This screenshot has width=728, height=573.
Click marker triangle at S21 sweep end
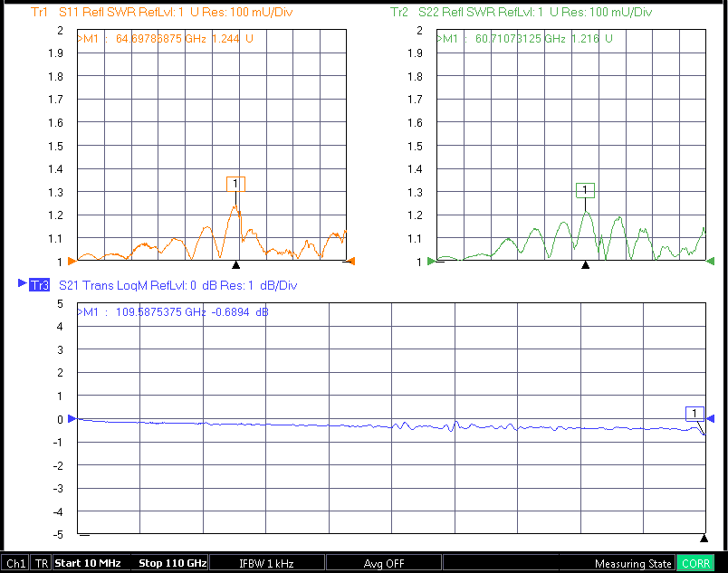pos(704,538)
